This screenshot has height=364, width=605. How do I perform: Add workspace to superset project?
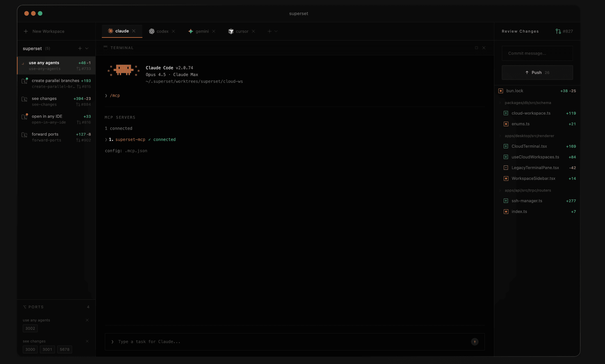[x=80, y=49]
